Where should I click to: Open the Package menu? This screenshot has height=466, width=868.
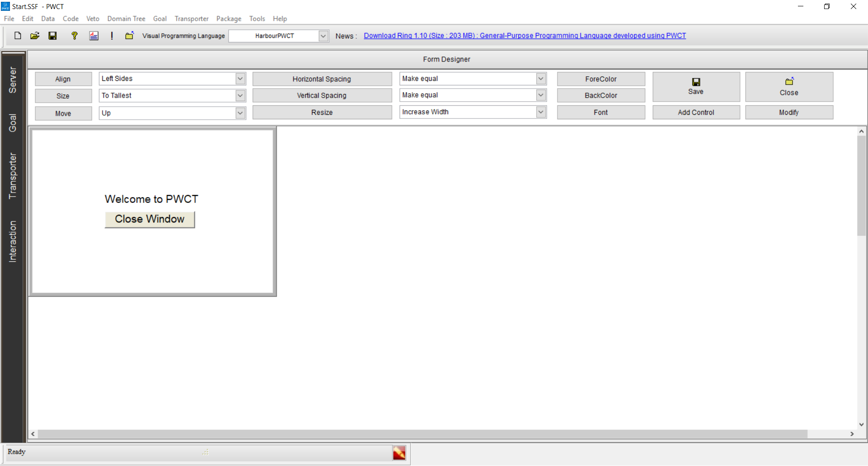tap(229, 19)
